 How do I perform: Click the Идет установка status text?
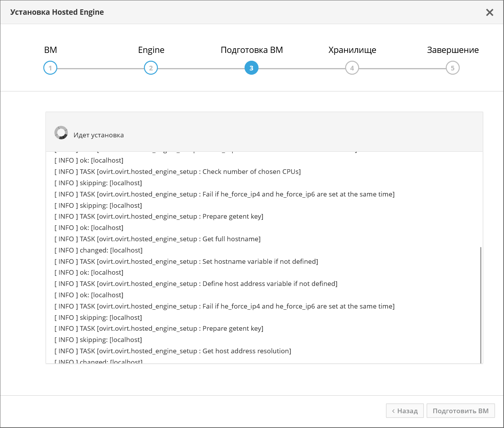[x=99, y=135]
